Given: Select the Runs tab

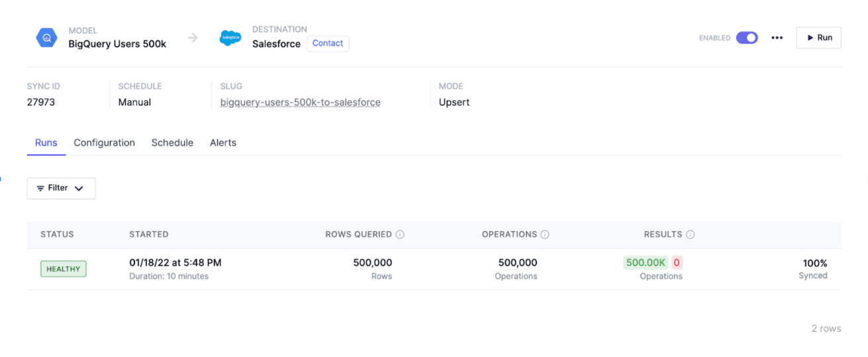Looking at the screenshot, I should pyautogui.click(x=46, y=142).
